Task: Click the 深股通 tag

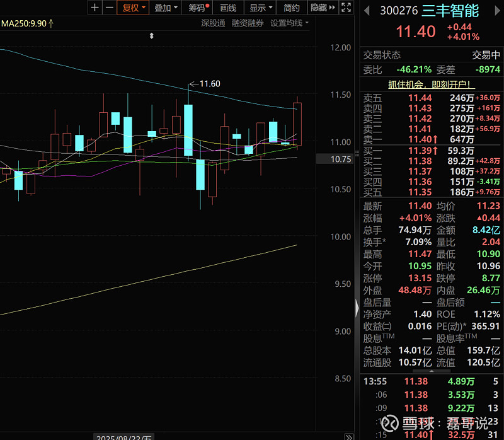Action: click(x=213, y=23)
